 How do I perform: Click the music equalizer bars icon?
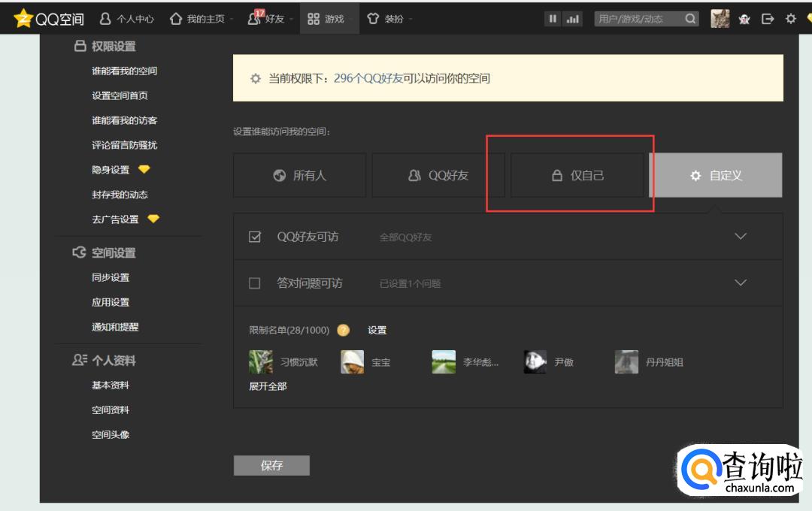(572, 19)
